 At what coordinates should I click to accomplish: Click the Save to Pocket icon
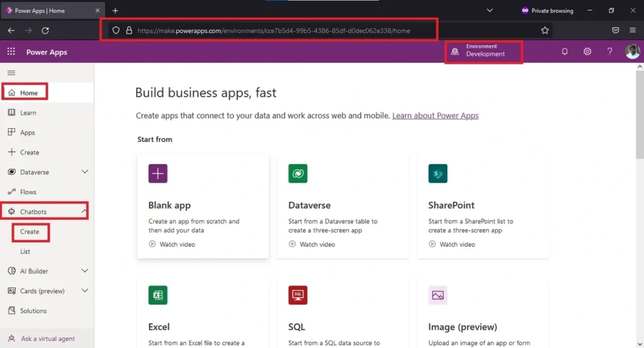pos(615,30)
